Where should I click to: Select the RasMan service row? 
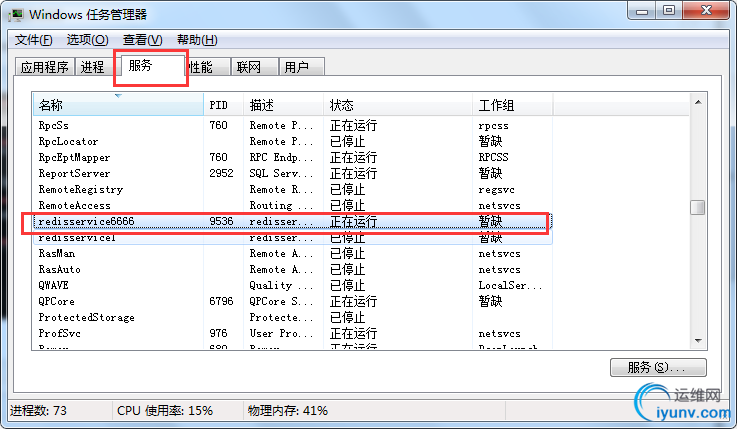(x=292, y=253)
